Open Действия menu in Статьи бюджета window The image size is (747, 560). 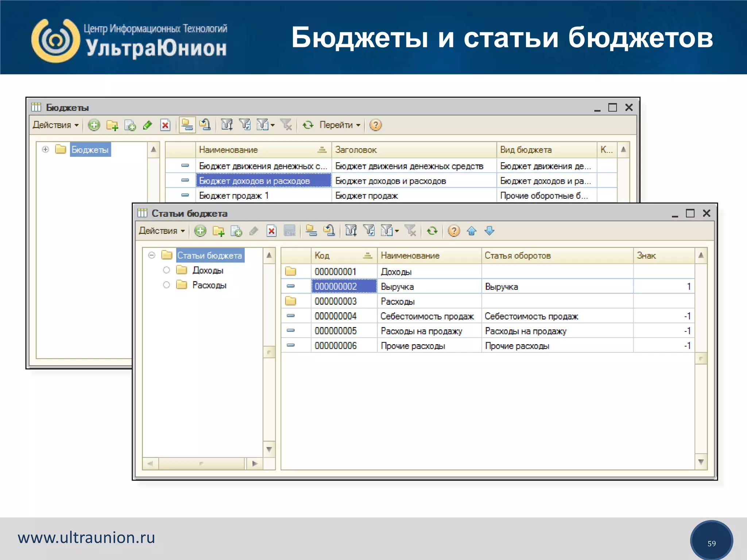pyautogui.click(x=162, y=231)
